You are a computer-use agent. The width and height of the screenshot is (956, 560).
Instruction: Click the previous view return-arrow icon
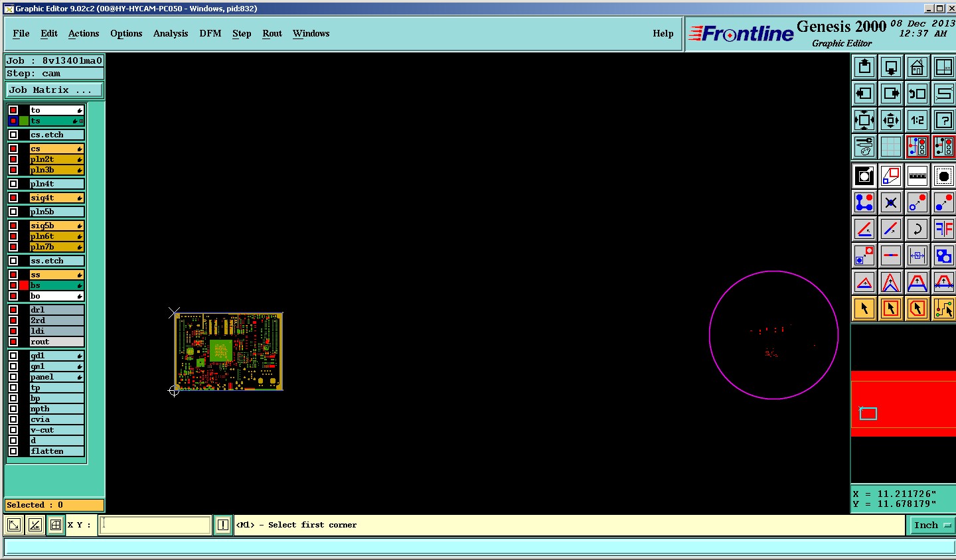click(917, 94)
